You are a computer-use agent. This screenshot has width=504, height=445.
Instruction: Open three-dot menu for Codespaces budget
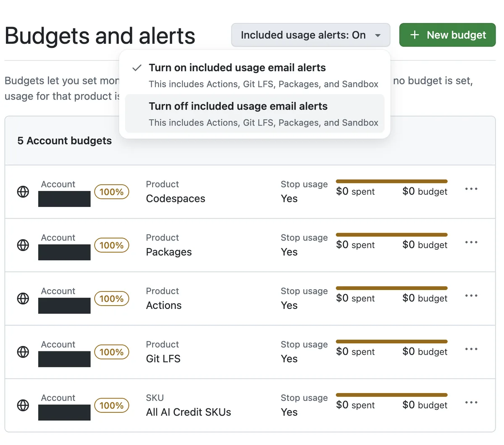[x=471, y=189]
